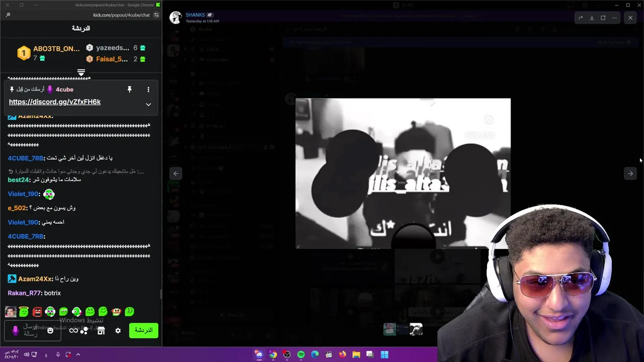Click yazeeds leaderboard entry
This screenshot has width=644, height=362.
(113, 48)
